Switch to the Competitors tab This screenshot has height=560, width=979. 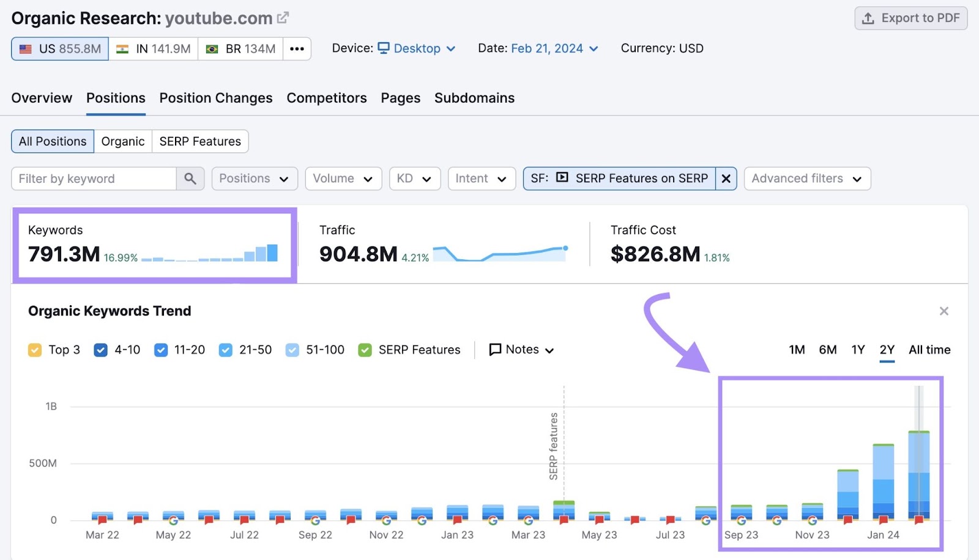pos(327,98)
